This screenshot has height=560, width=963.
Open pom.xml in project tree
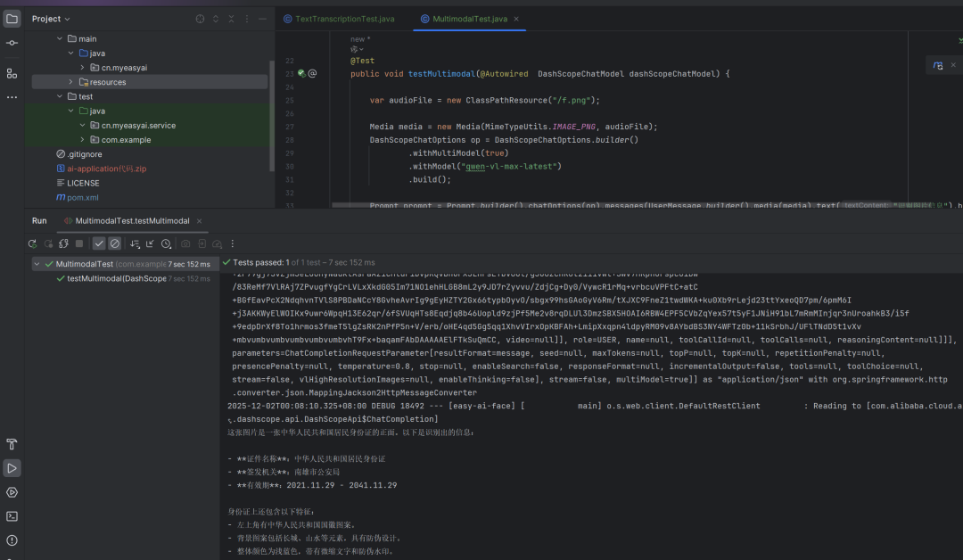(x=82, y=197)
